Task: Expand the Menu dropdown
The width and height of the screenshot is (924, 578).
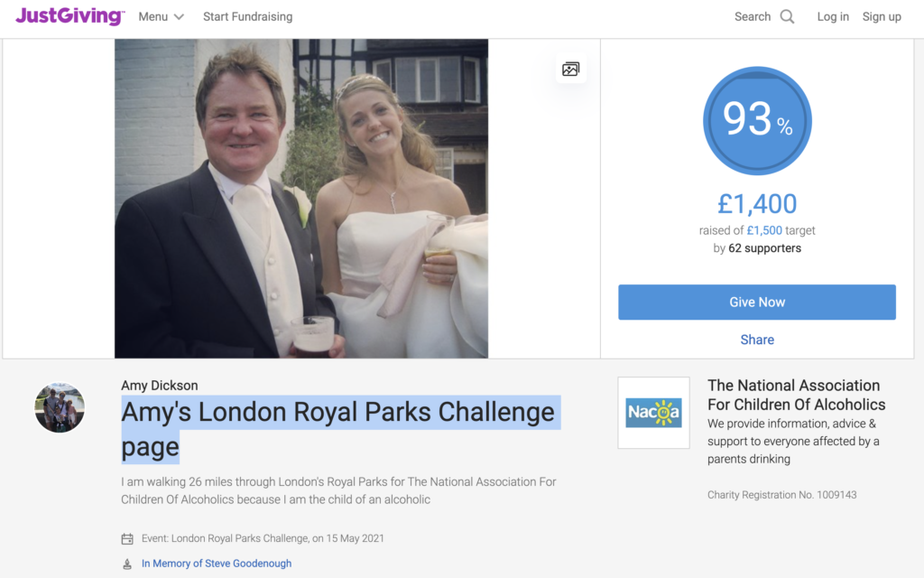Action: 161,16
